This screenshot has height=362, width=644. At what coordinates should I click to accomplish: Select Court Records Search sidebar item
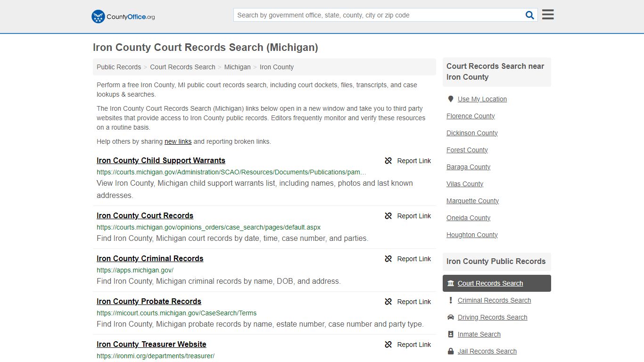(x=496, y=283)
